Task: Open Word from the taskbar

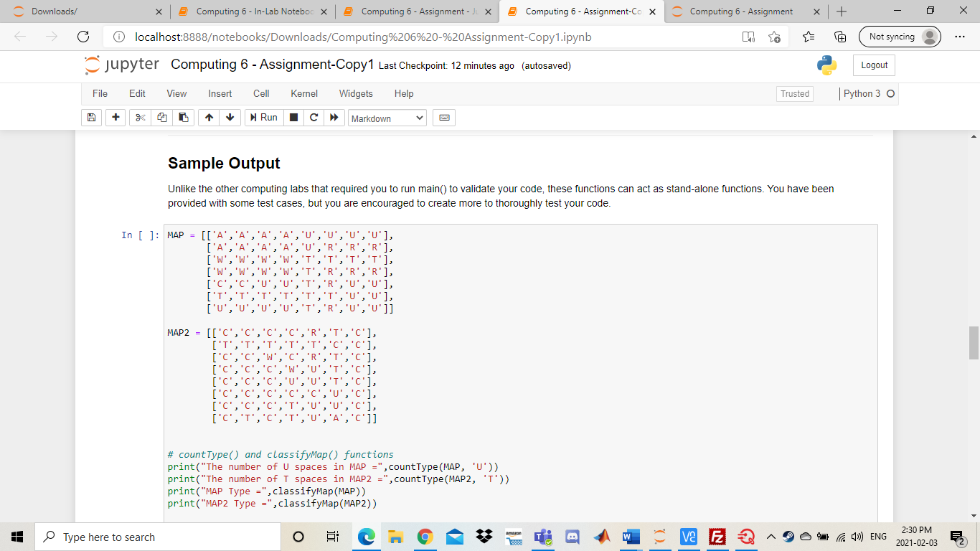Action: click(x=631, y=537)
